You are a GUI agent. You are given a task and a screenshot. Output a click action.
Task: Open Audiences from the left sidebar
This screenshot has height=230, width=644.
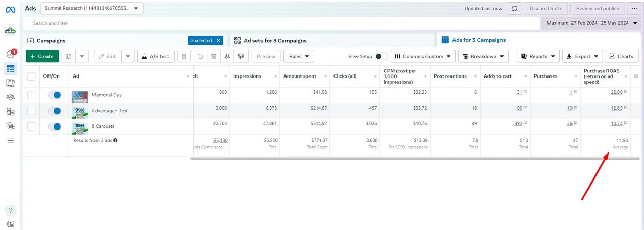[10, 97]
